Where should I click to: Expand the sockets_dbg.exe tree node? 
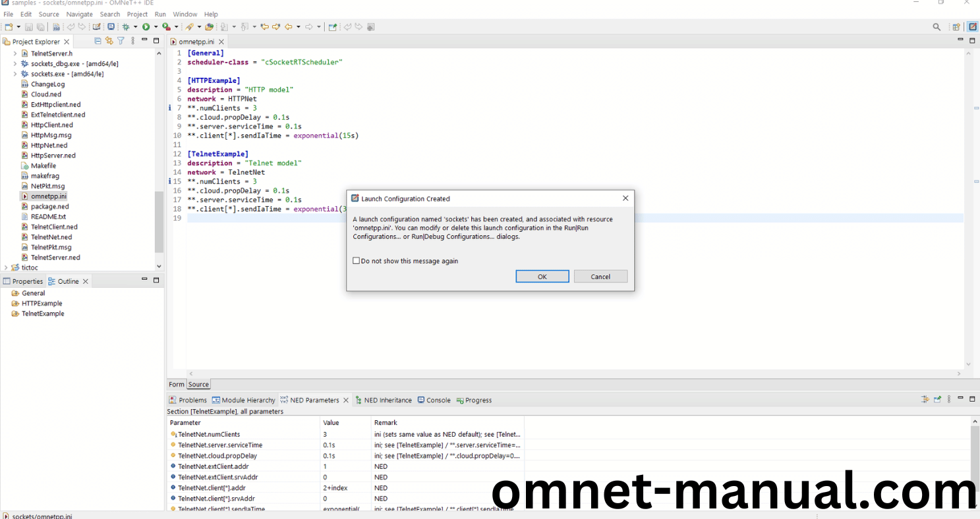tap(15, 64)
